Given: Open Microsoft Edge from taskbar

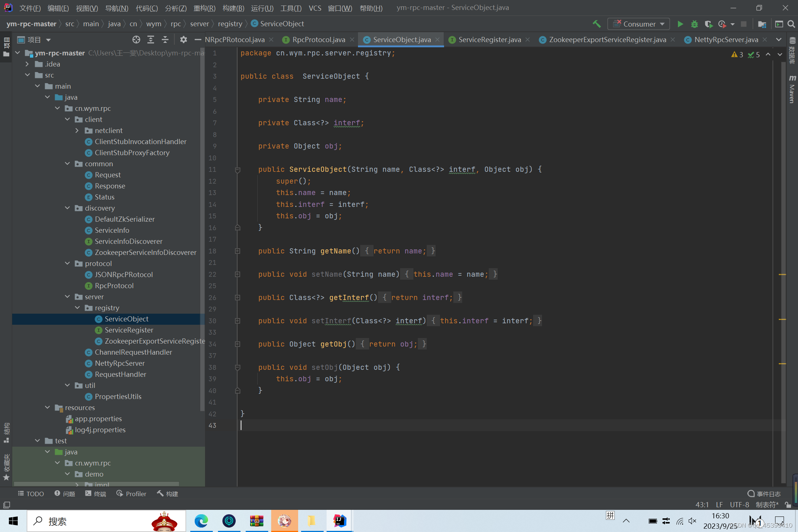Looking at the screenshot, I should pyautogui.click(x=201, y=521).
